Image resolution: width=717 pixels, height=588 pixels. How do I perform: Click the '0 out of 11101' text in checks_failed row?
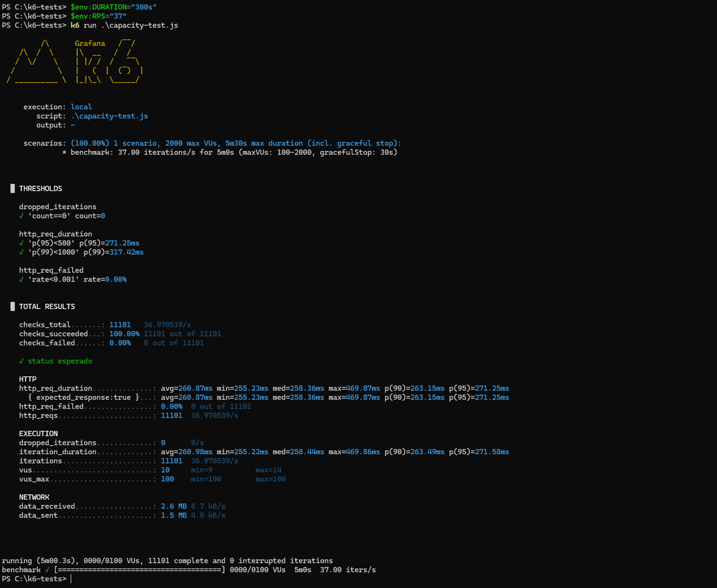174,343
